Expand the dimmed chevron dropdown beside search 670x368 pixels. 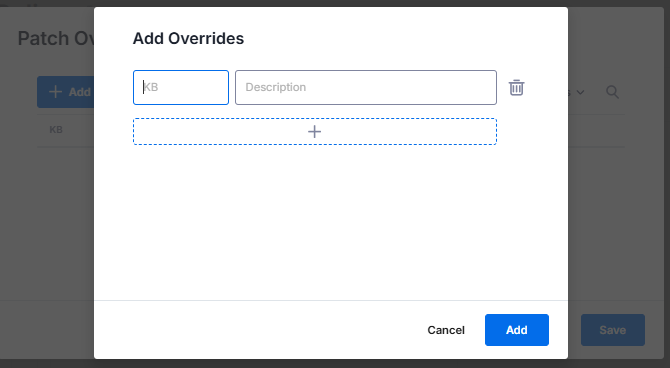(x=580, y=92)
